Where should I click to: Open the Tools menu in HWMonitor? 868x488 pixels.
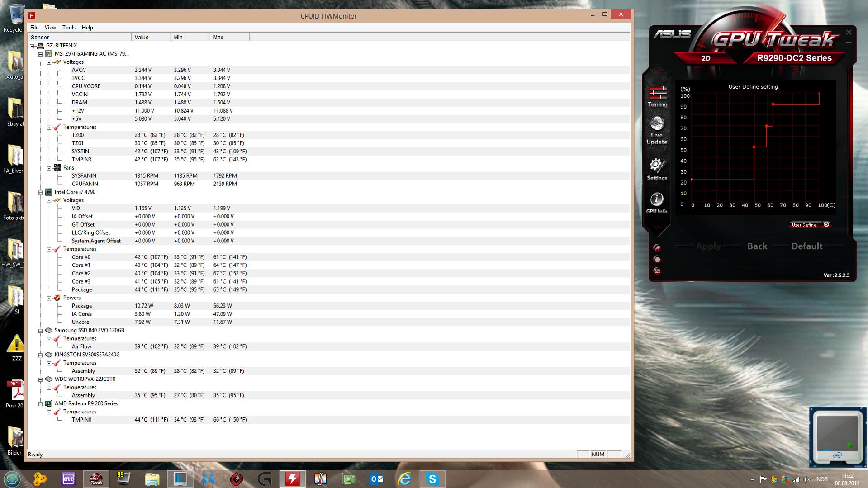pyautogui.click(x=69, y=28)
